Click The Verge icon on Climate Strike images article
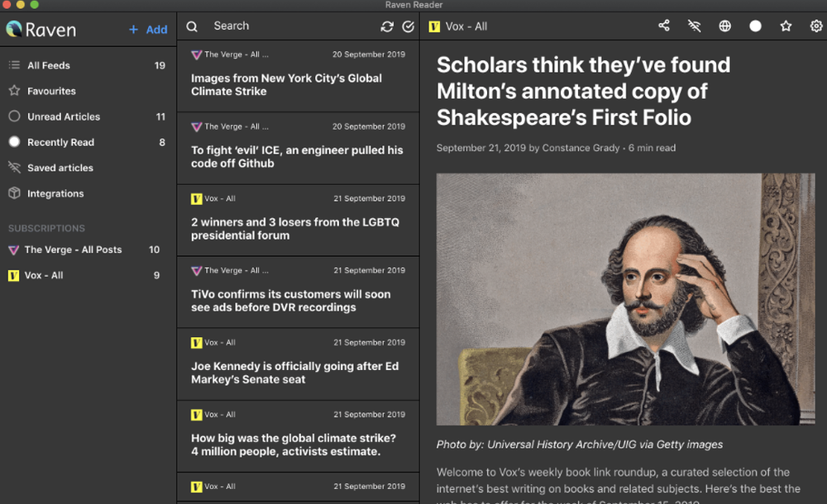 point(197,55)
